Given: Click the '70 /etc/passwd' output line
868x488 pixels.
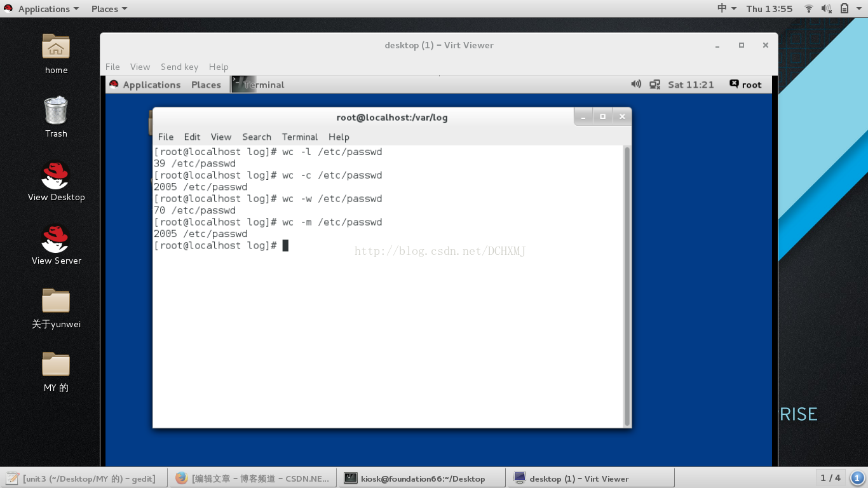Looking at the screenshot, I should point(194,210).
